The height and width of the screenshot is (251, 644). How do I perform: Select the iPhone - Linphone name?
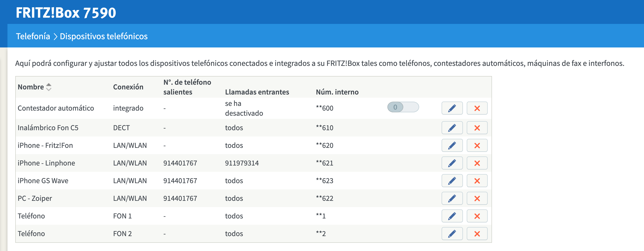[46, 163]
